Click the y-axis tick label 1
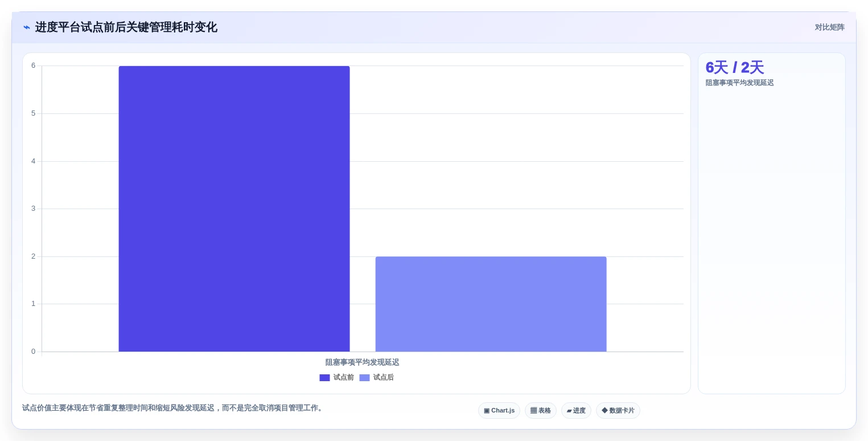The image size is (868, 441). (x=33, y=304)
